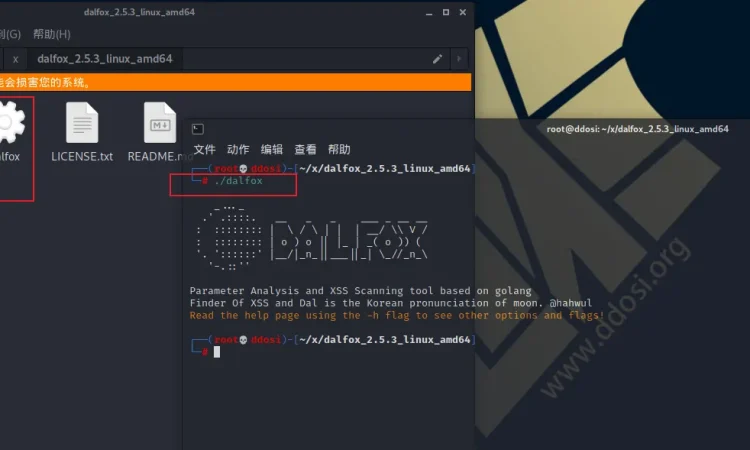Open the 帮助(H) menu in file manager
Screen dimensions: 750x450
[x=52, y=34]
